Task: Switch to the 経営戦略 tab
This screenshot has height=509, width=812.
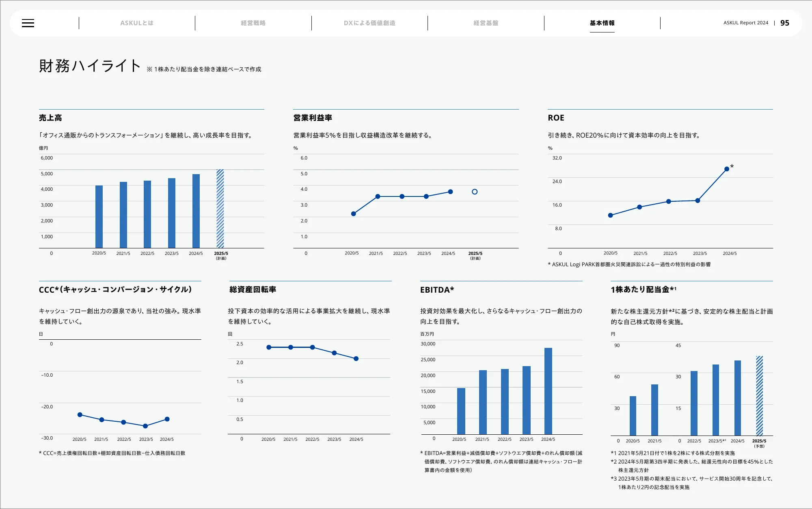Action: [x=253, y=23]
